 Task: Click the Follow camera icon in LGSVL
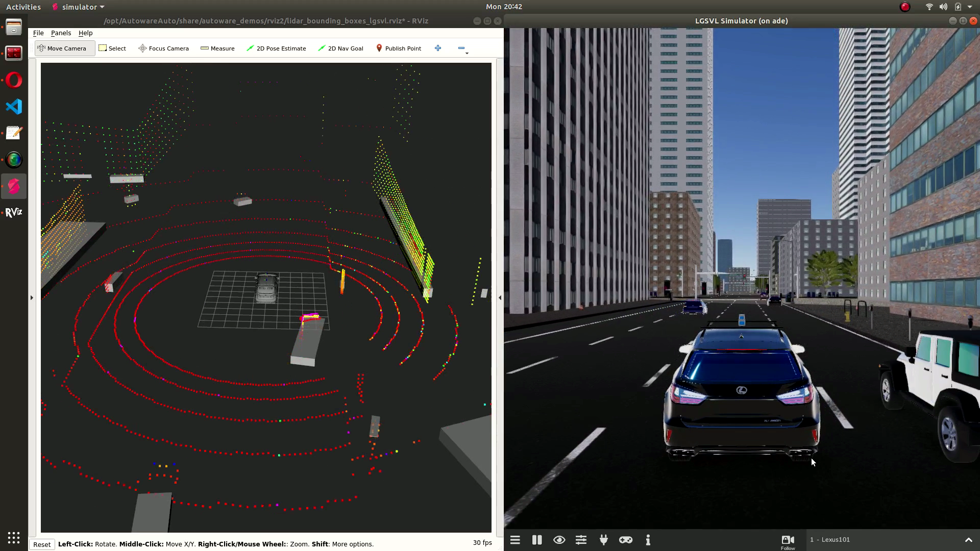[x=788, y=539]
